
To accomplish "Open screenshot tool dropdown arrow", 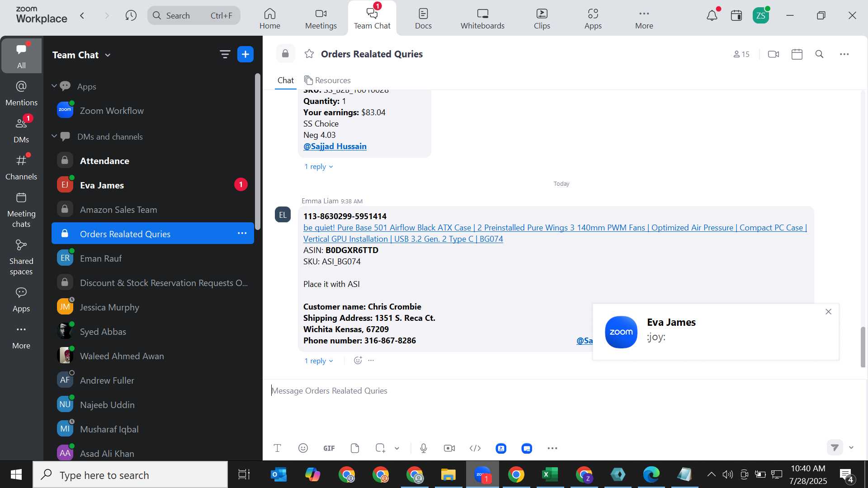I will [397, 448].
